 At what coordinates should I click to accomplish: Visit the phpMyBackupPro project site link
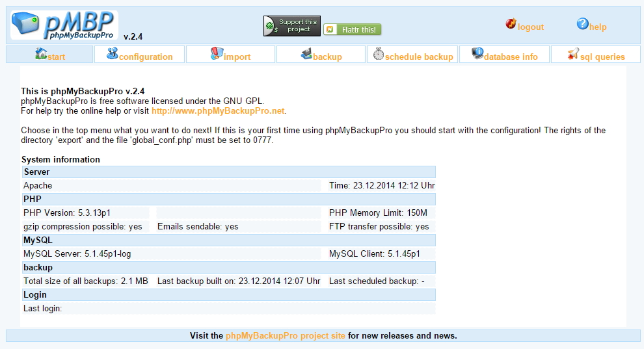(x=286, y=335)
